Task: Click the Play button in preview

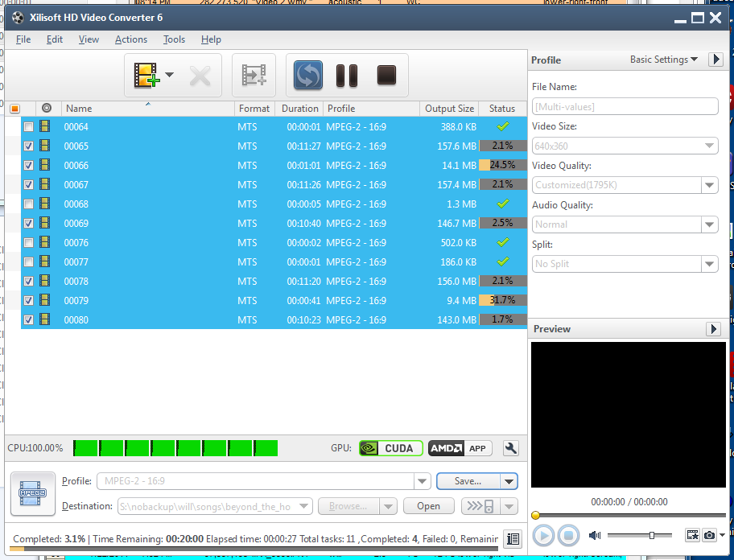Action: point(543,536)
